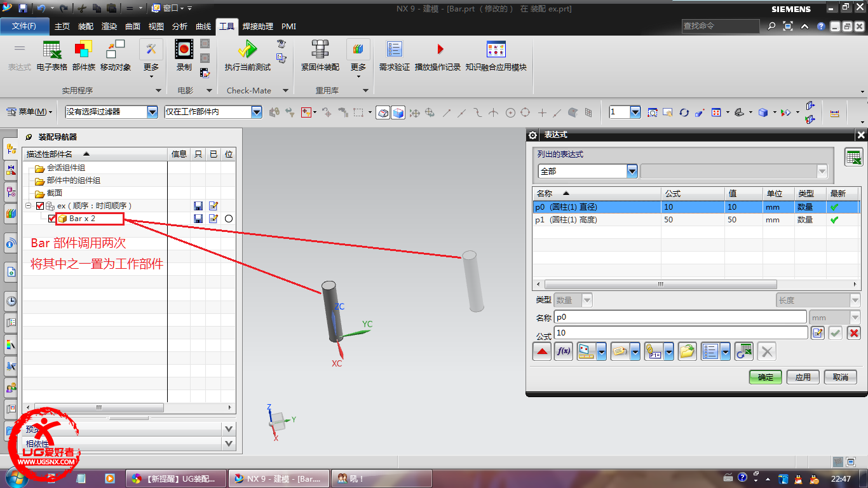Toggle the highlighted shaded-cube selection icon
The image size is (868, 488).
398,112
